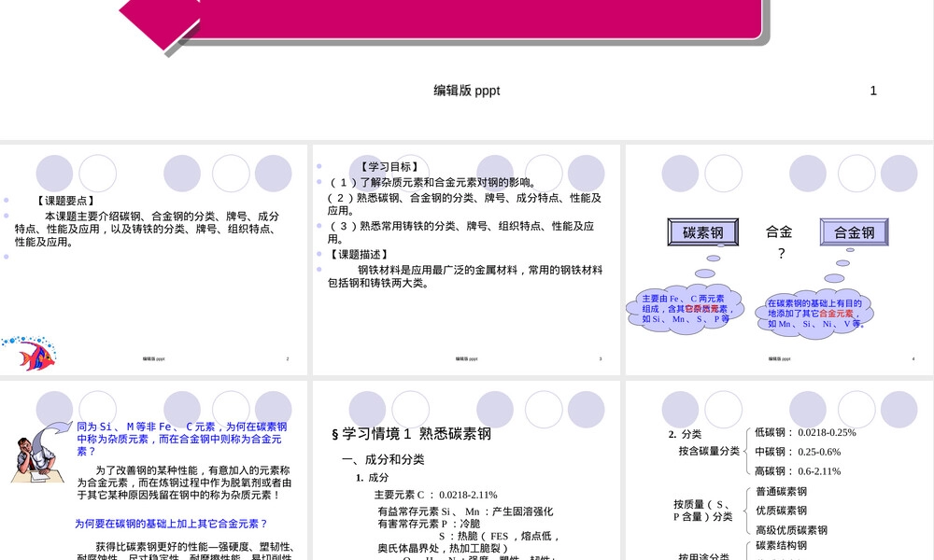
Task: Click the subheading "2. 分类" on slide 7
Action: pos(685,434)
